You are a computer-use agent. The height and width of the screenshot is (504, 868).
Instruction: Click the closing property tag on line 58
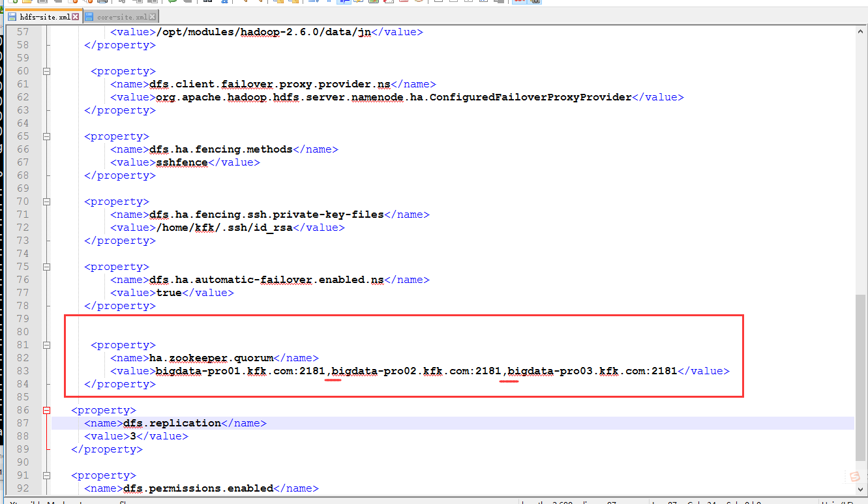[120, 45]
